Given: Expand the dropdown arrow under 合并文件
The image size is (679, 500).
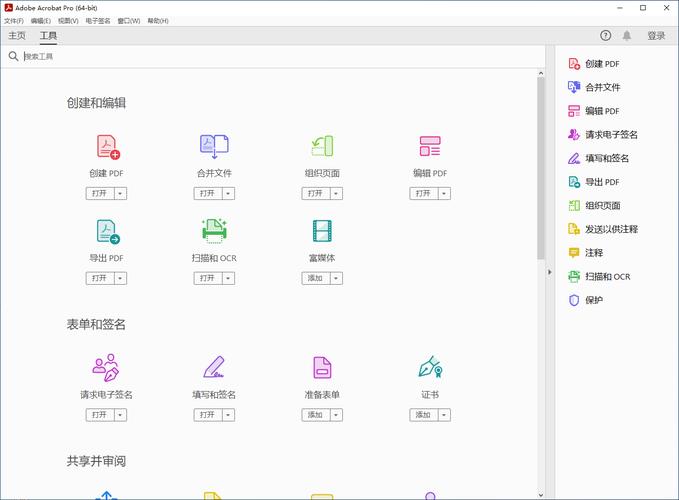Looking at the screenshot, I should click(228, 194).
